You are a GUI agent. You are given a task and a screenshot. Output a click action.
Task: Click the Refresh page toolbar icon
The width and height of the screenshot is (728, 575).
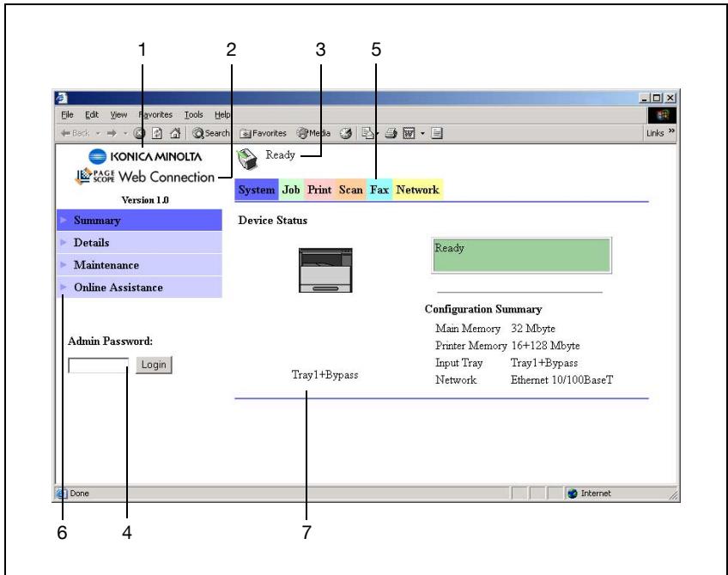click(157, 133)
